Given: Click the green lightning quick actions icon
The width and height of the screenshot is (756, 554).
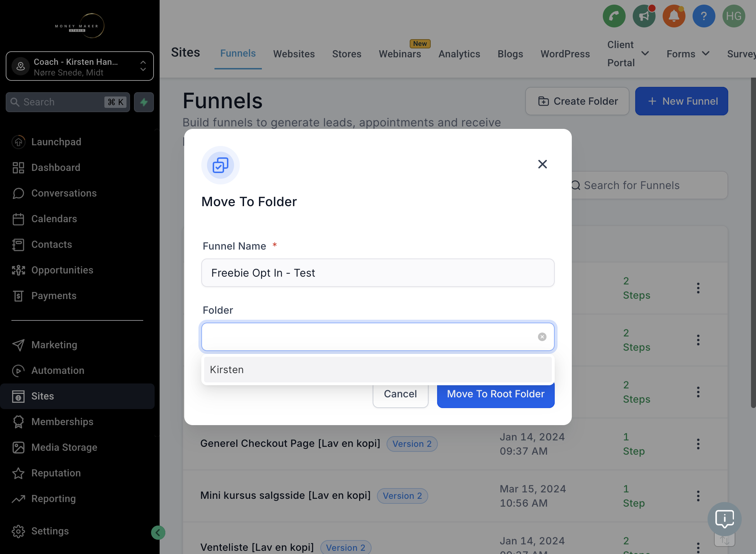Looking at the screenshot, I should (144, 102).
